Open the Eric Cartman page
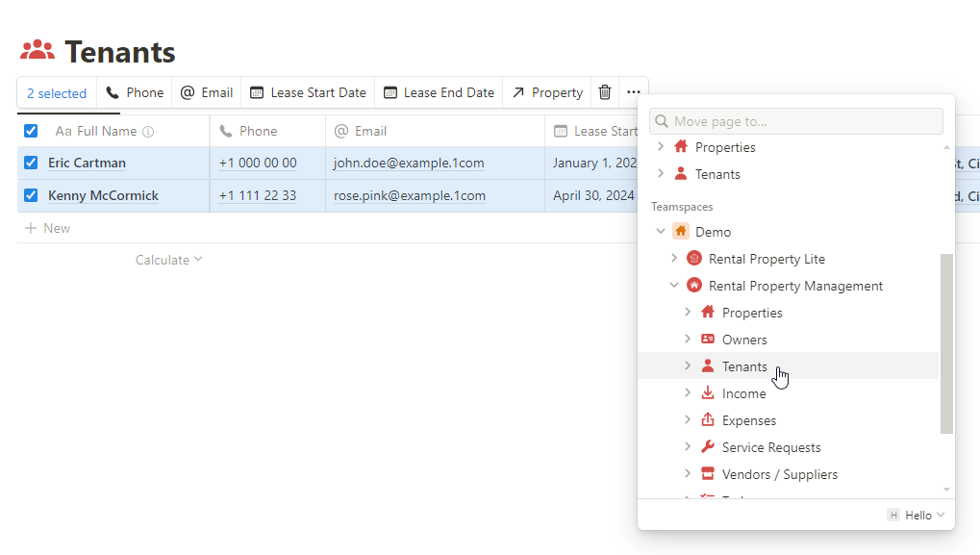Image resolution: width=980 pixels, height=555 pixels. click(x=87, y=163)
